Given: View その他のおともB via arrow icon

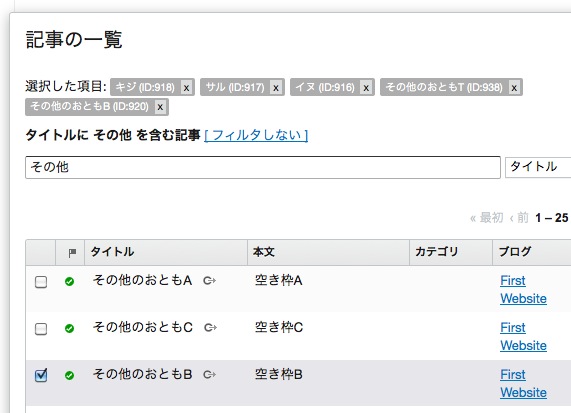Looking at the screenshot, I should tap(209, 374).
